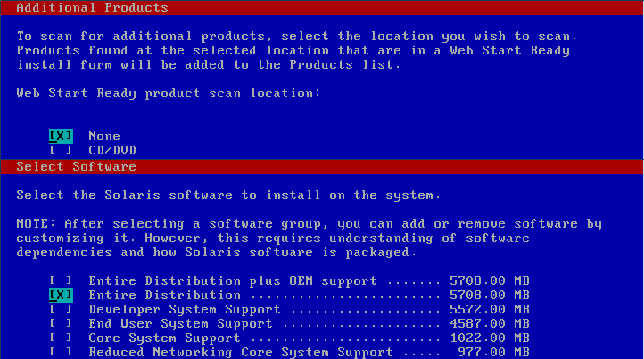Check Developer System Support option
The image size is (644, 359).
(x=61, y=309)
